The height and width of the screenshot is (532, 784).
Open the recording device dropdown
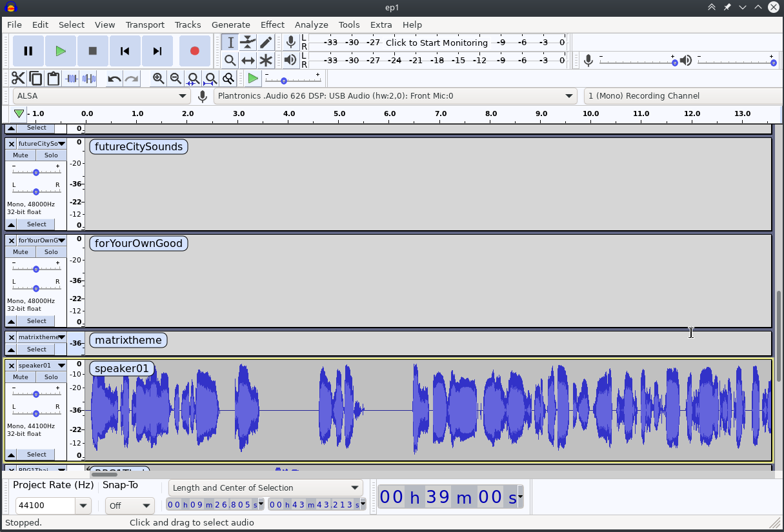click(x=394, y=95)
